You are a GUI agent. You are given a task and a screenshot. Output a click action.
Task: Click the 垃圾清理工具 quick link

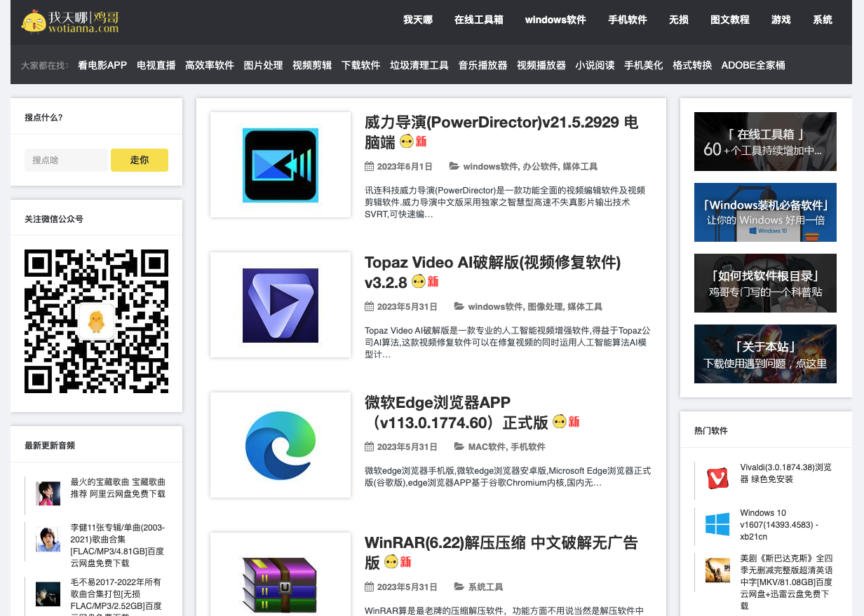(x=419, y=65)
